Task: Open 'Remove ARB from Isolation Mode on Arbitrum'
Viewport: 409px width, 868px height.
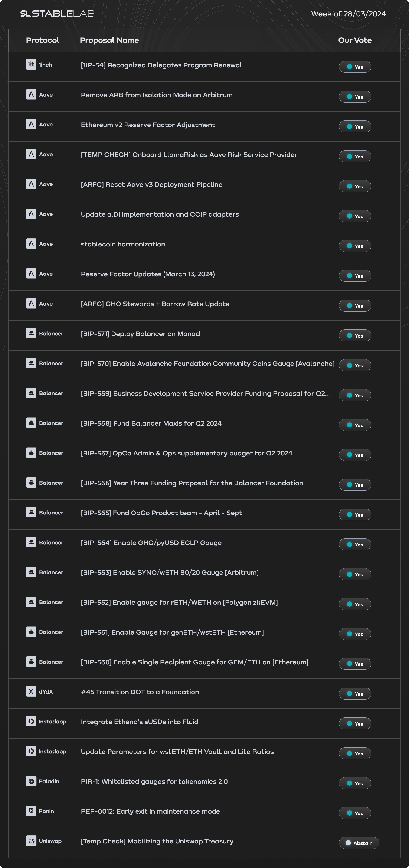Action: 157,95
